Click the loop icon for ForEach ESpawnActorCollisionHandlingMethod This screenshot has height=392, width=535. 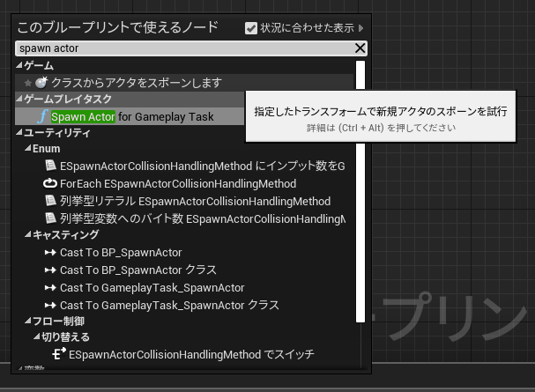(x=50, y=183)
